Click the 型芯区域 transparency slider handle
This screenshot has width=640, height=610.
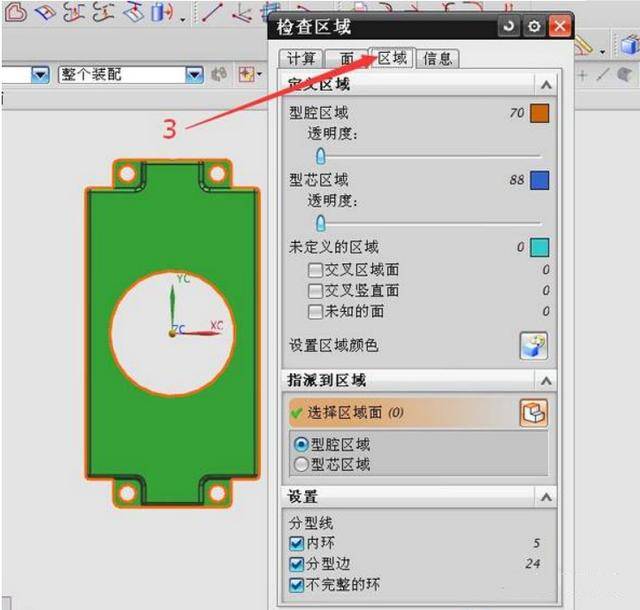(x=320, y=222)
